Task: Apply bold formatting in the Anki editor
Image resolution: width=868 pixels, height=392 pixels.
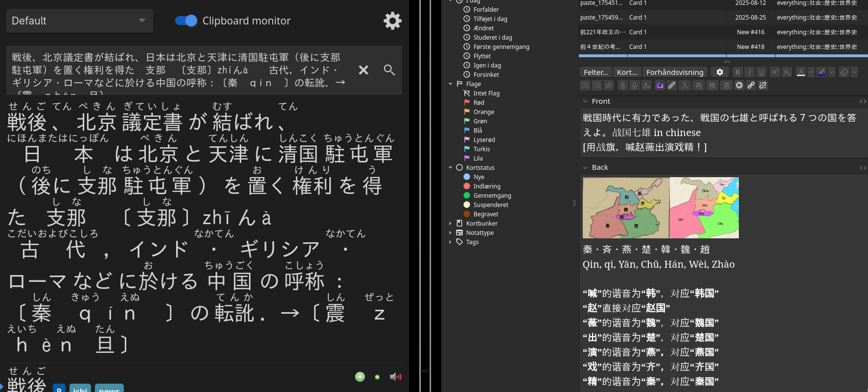Action: [x=738, y=72]
